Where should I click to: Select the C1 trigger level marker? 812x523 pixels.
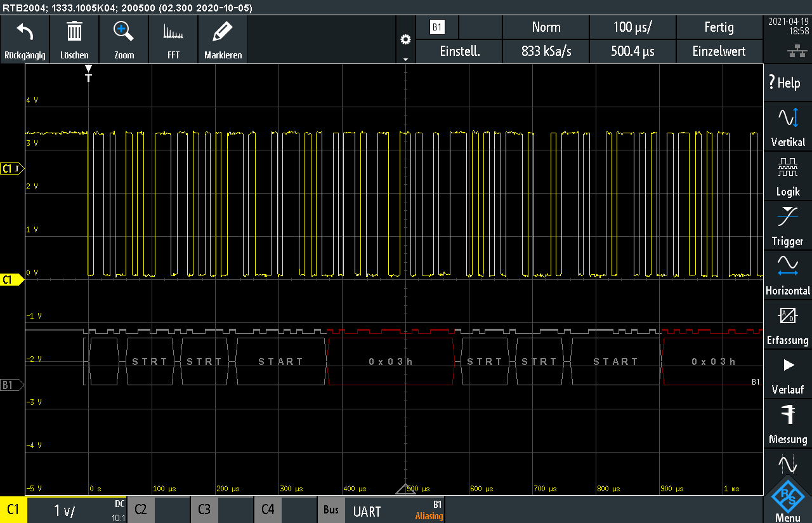click(12, 168)
